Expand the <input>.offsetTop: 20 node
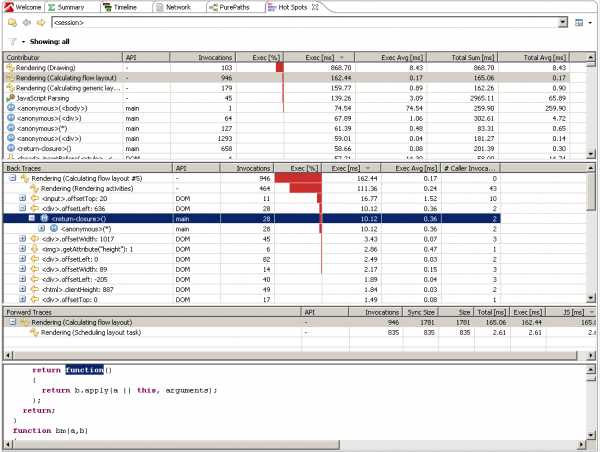This screenshot has width=600, height=452. (22, 198)
